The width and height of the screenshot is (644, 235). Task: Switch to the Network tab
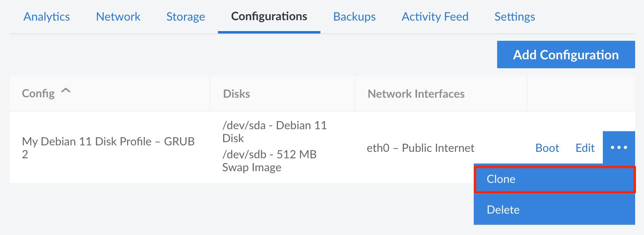coord(118,17)
